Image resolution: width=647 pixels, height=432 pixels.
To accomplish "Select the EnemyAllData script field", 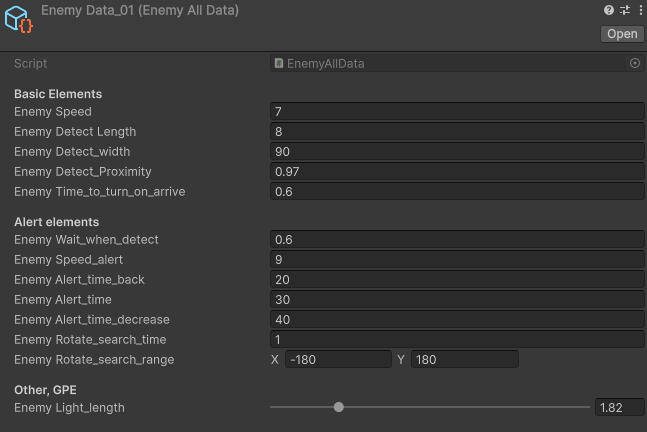I will pyautogui.click(x=457, y=64).
